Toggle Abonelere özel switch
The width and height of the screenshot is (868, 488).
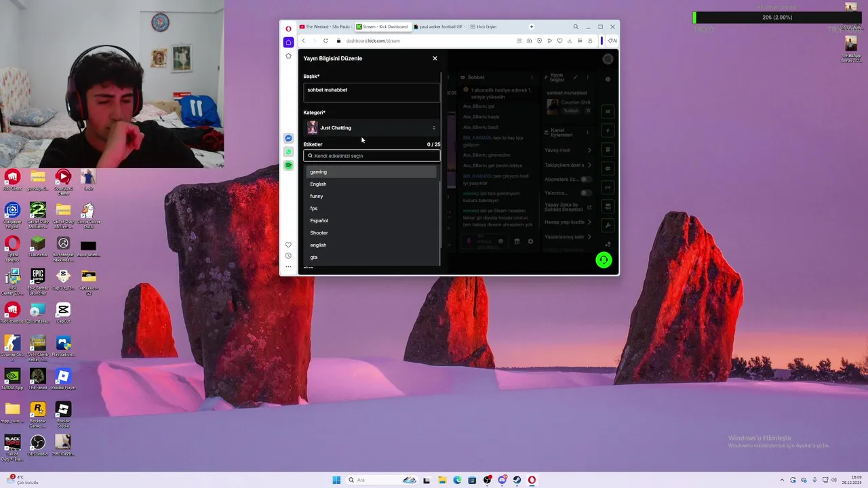click(586, 180)
